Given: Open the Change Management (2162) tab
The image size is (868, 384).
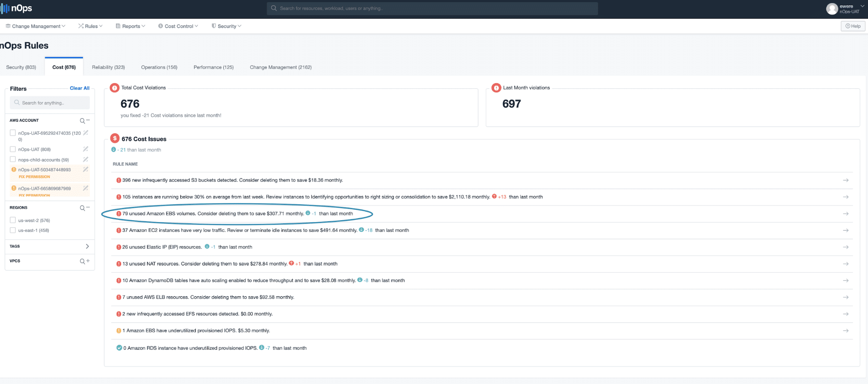Looking at the screenshot, I should point(281,67).
